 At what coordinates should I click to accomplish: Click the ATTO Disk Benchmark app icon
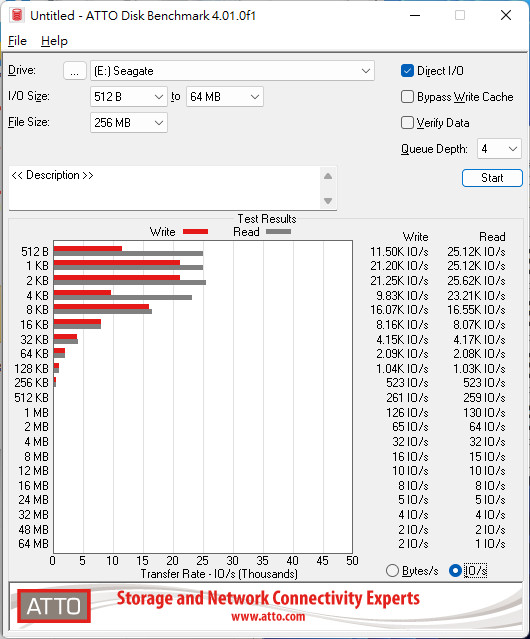point(17,15)
